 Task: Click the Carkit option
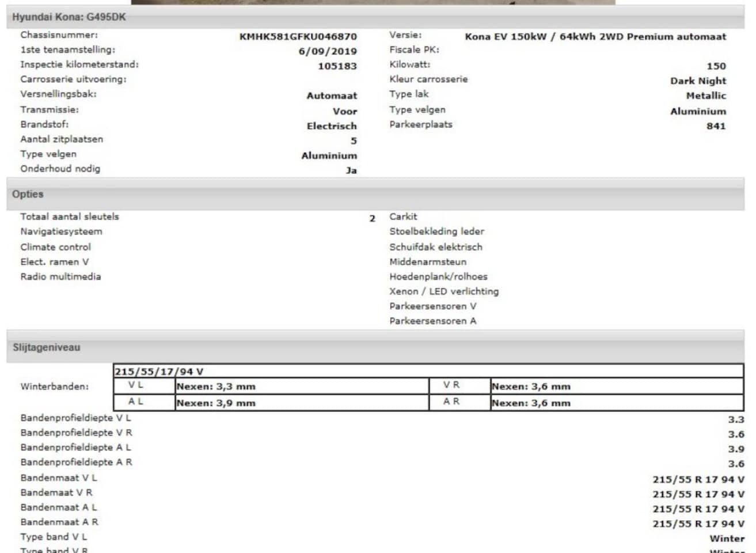403,217
